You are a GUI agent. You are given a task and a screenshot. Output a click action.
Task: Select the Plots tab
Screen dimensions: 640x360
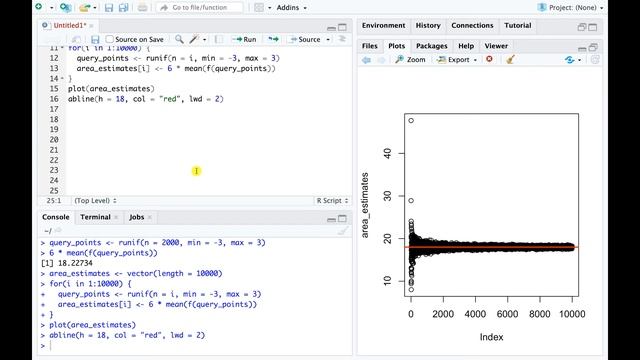[396, 46]
